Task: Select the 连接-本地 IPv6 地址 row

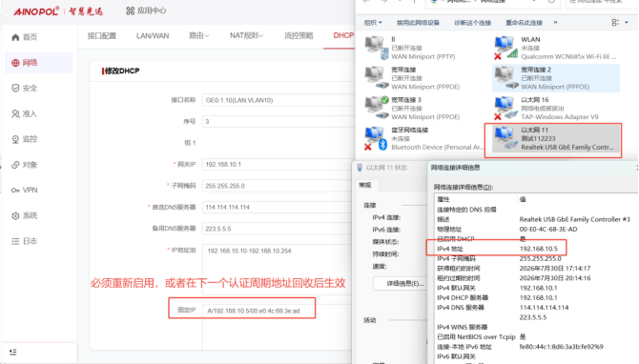Action: (520, 347)
